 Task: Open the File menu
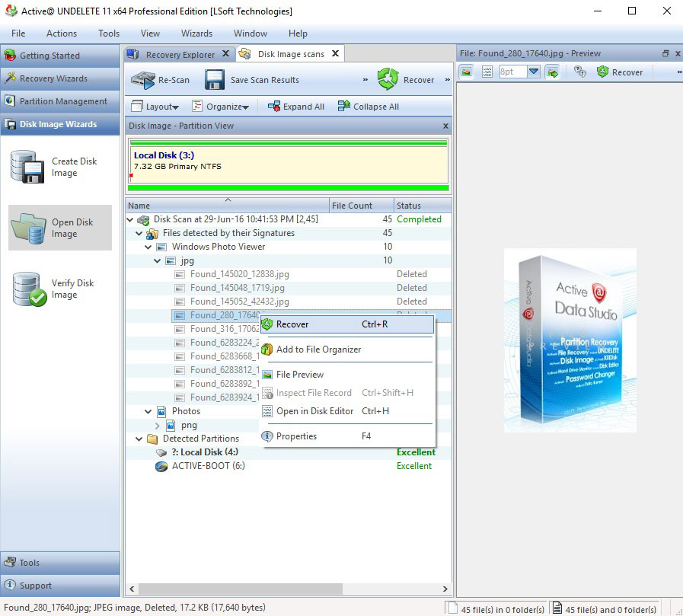[x=18, y=33]
